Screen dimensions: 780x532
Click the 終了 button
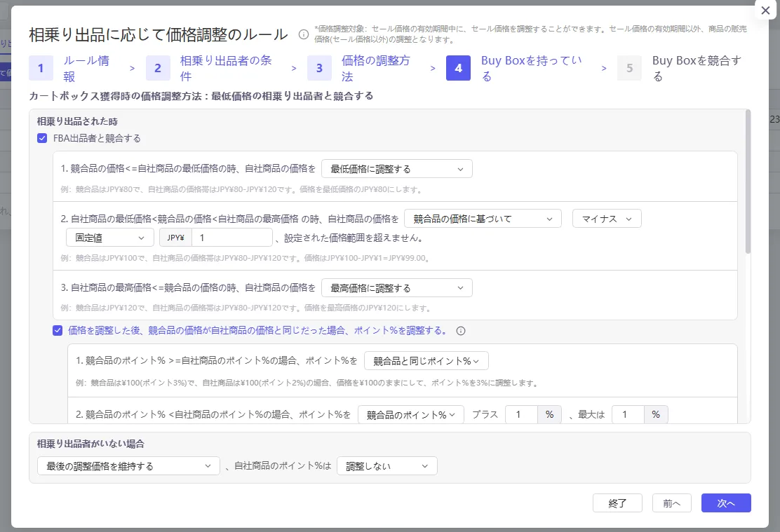click(617, 503)
